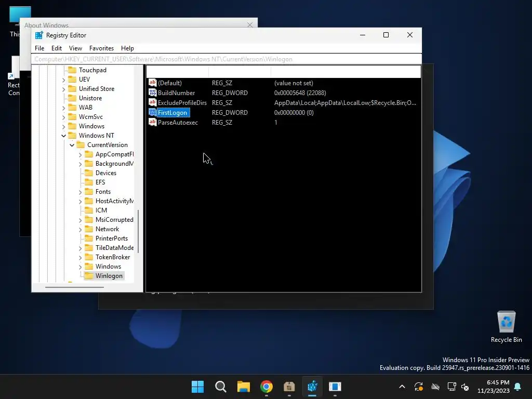
Task: Show hidden system tray icons
Action: (x=402, y=387)
